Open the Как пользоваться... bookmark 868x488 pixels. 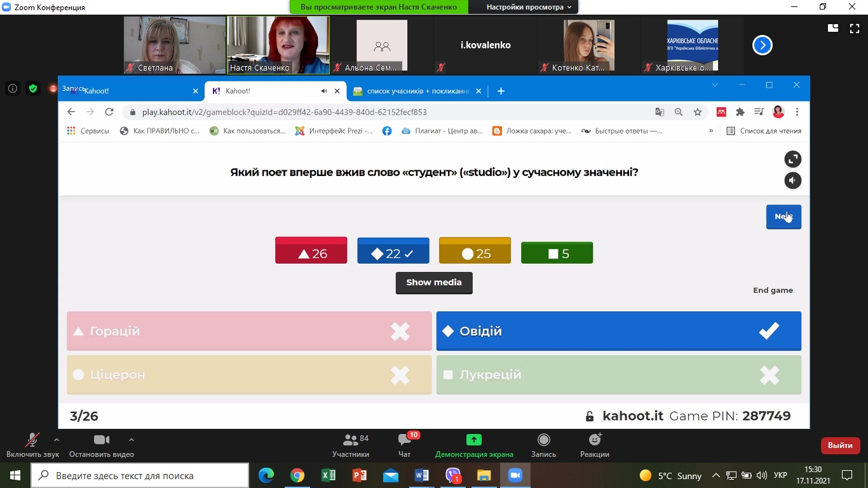pos(248,131)
